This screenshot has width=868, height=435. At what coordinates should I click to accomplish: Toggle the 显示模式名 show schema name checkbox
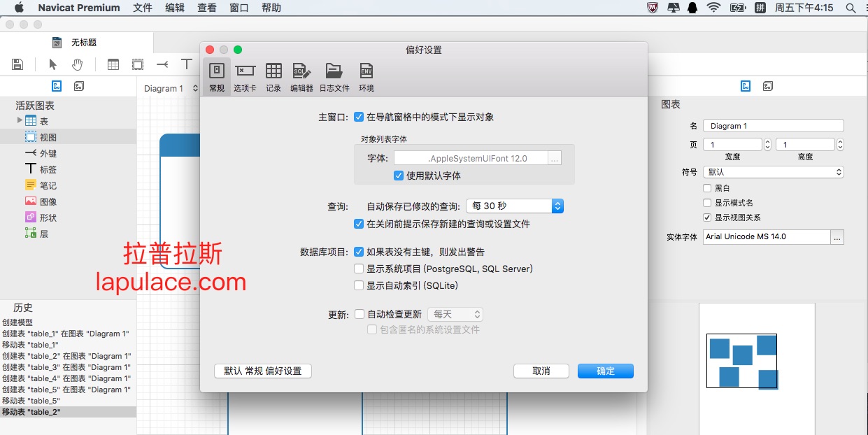coord(707,203)
